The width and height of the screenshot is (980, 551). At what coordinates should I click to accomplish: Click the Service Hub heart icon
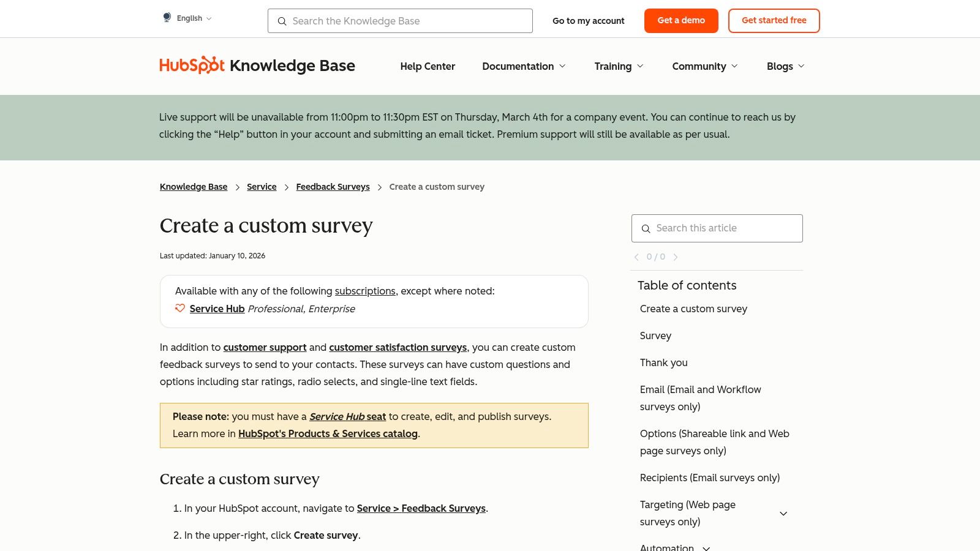(179, 309)
